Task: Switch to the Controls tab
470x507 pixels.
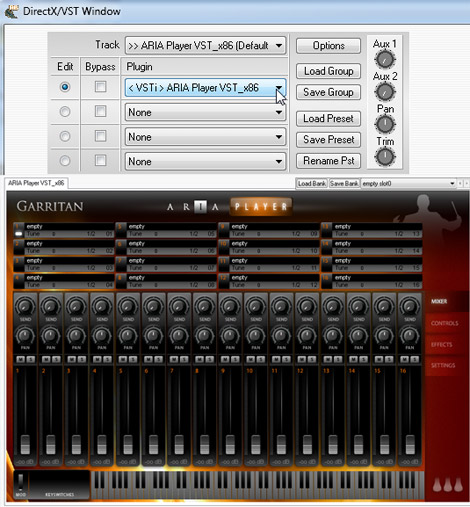Action: click(445, 323)
